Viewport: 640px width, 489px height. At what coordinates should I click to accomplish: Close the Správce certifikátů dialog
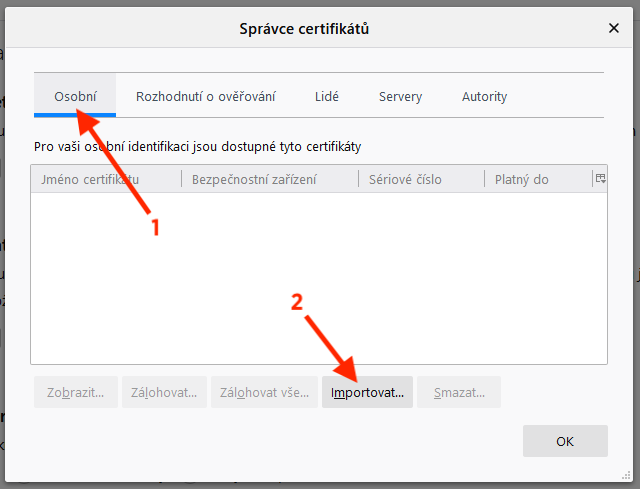click(613, 29)
